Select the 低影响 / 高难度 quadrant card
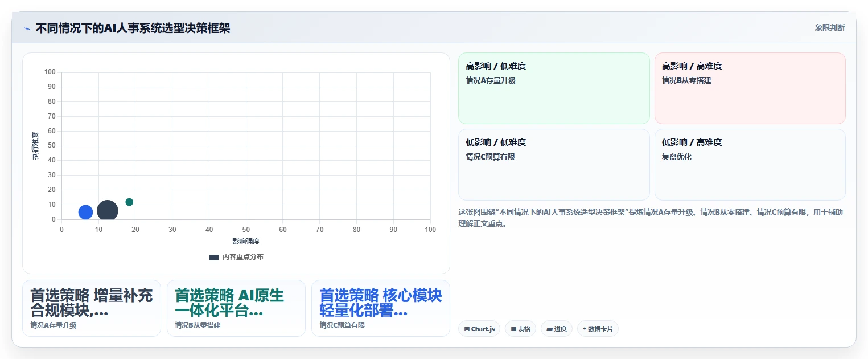Image resolution: width=868 pixels, height=359 pixels. 750,164
